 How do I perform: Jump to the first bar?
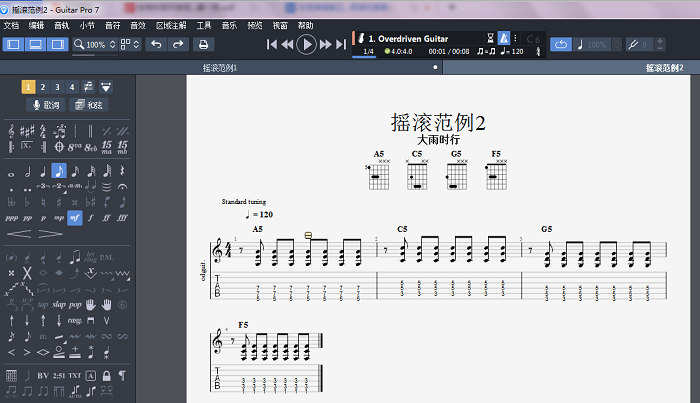pyautogui.click(x=271, y=44)
